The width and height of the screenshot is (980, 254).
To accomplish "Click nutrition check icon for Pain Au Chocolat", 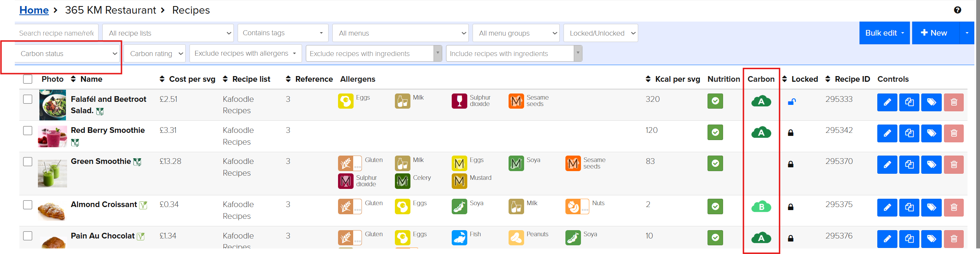I will click(x=715, y=238).
